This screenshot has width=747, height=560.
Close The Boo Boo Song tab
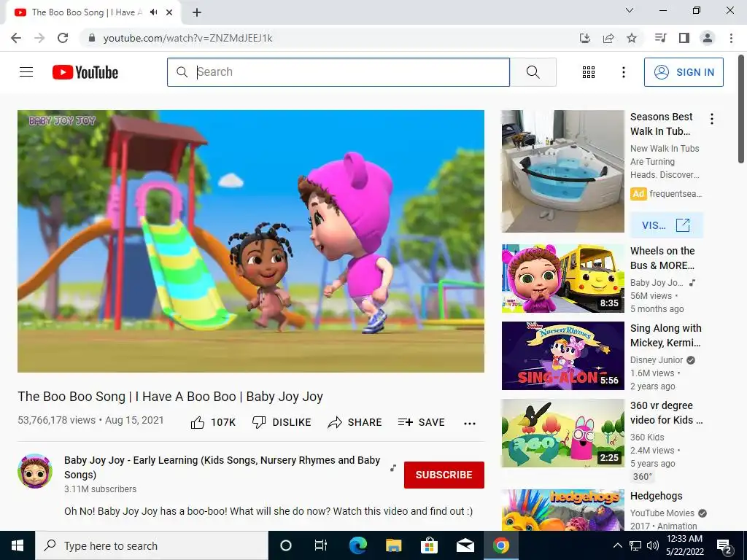169,12
